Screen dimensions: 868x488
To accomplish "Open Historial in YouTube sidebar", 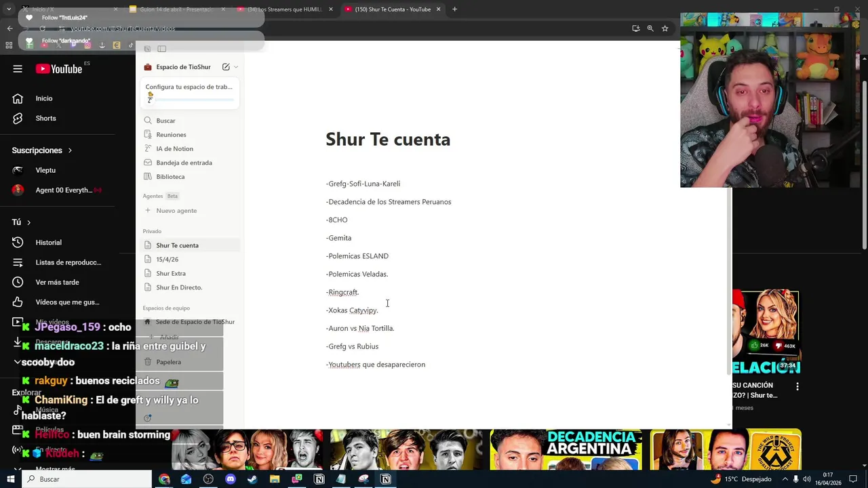I will [x=18, y=242].
